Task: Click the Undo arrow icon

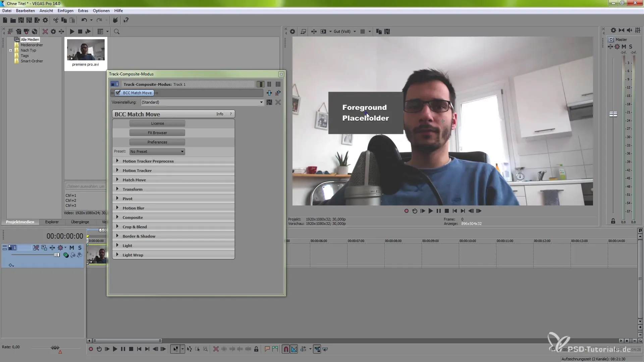Action: click(x=84, y=20)
